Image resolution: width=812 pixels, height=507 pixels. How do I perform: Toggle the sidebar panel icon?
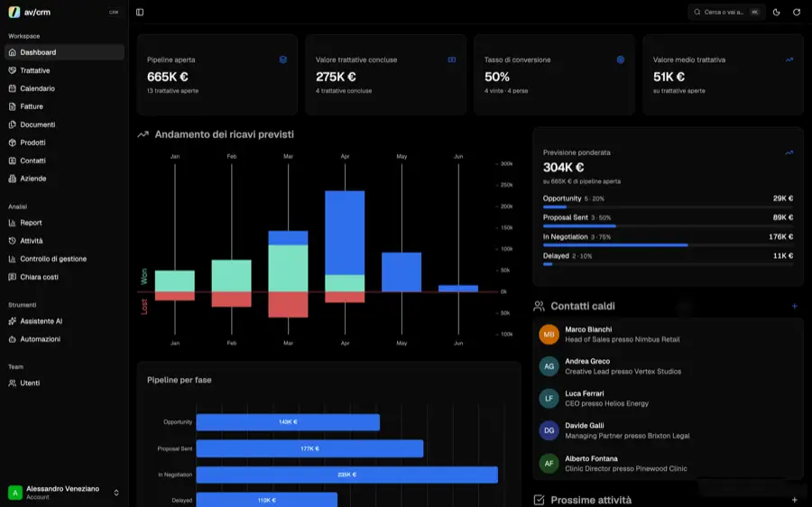(x=140, y=12)
